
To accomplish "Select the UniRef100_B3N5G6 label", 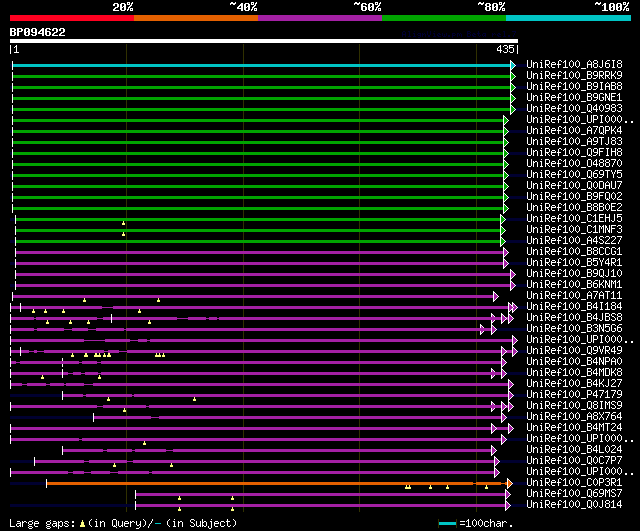I will 574,329.
